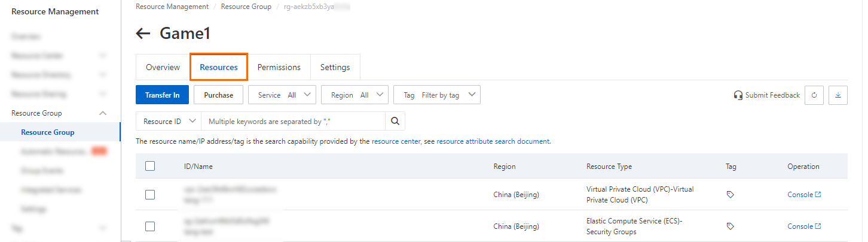
Task: Switch to the Overview tab
Action: pos(163,67)
